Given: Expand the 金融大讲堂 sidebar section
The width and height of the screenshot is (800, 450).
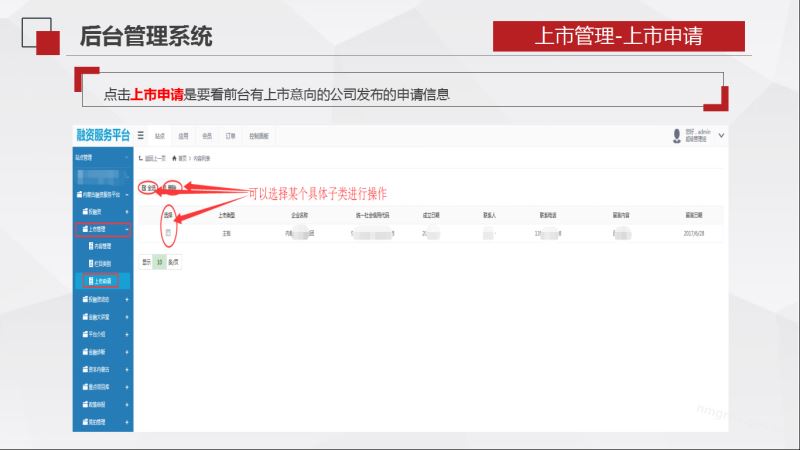Looking at the screenshot, I should [x=127, y=316].
